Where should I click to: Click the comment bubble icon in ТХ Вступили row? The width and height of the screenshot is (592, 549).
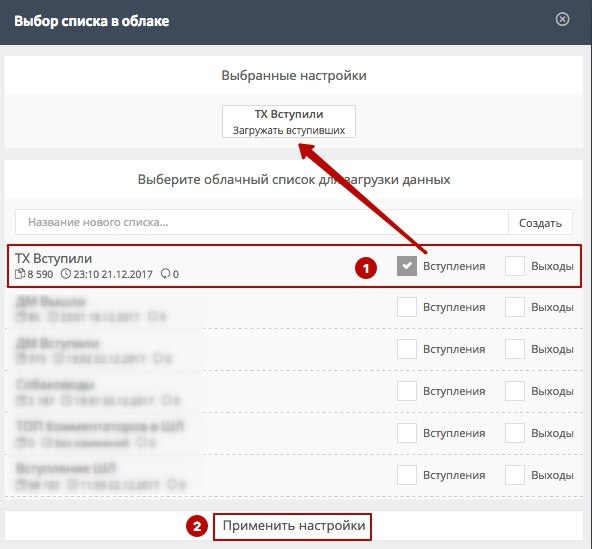click(165, 274)
